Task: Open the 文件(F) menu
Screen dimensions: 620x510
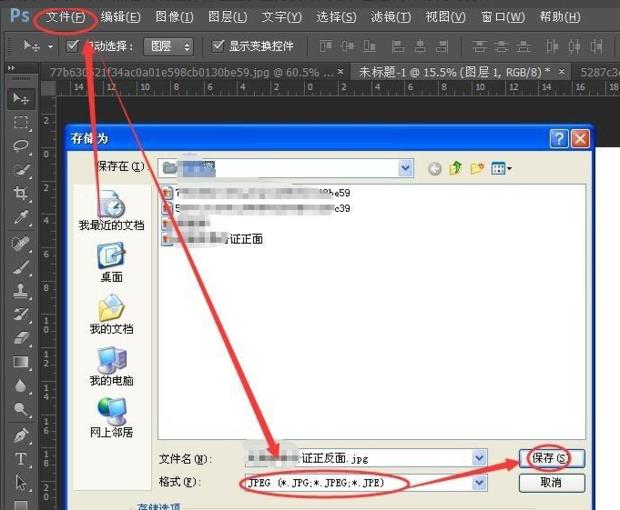Action: [65, 17]
